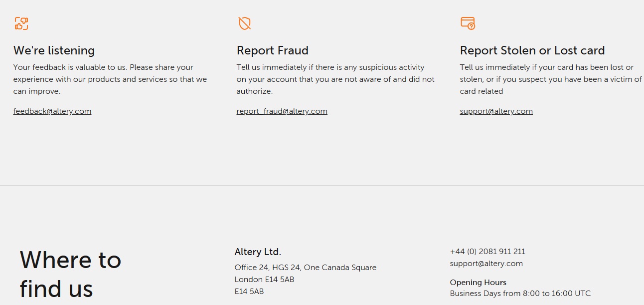Click the phone number +44 (0) 2081 911 211
This screenshot has width=644, height=305.
[487, 252]
